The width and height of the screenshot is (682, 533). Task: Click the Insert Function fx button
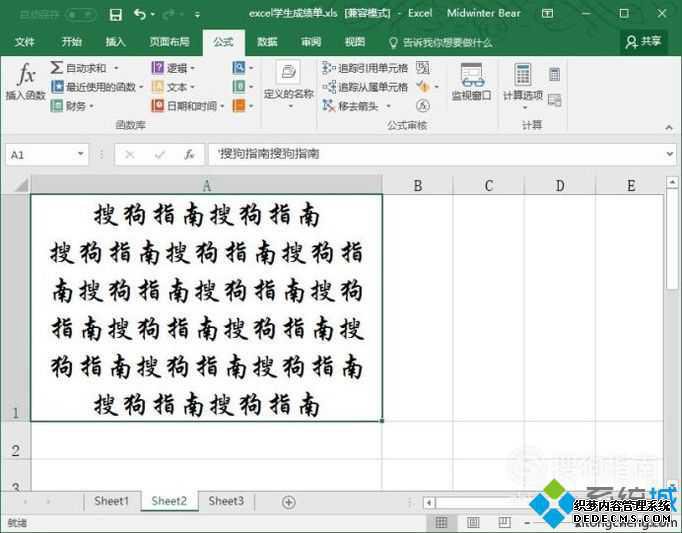pyautogui.click(x=25, y=81)
